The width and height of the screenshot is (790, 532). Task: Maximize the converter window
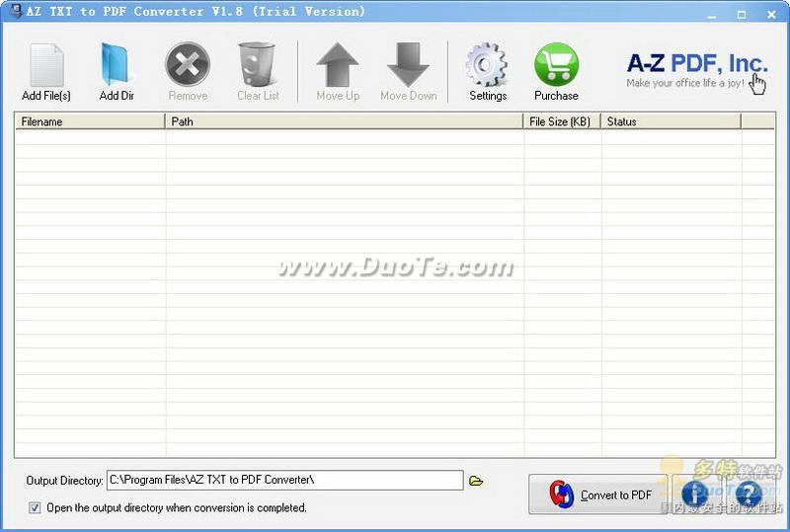point(742,14)
